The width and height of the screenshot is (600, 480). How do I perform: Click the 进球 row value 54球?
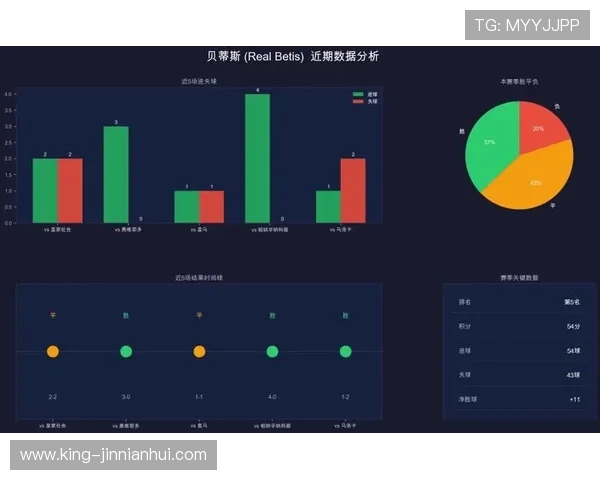573,351
